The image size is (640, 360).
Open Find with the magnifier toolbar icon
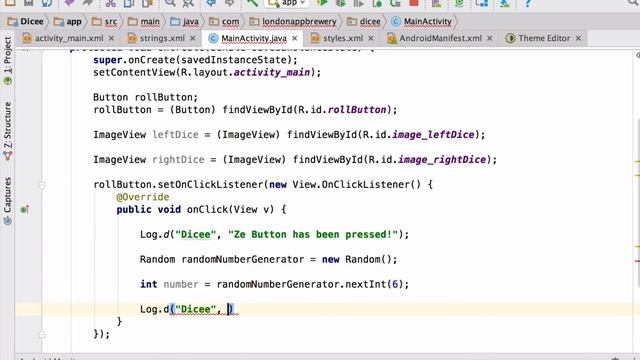pos(170,3)
